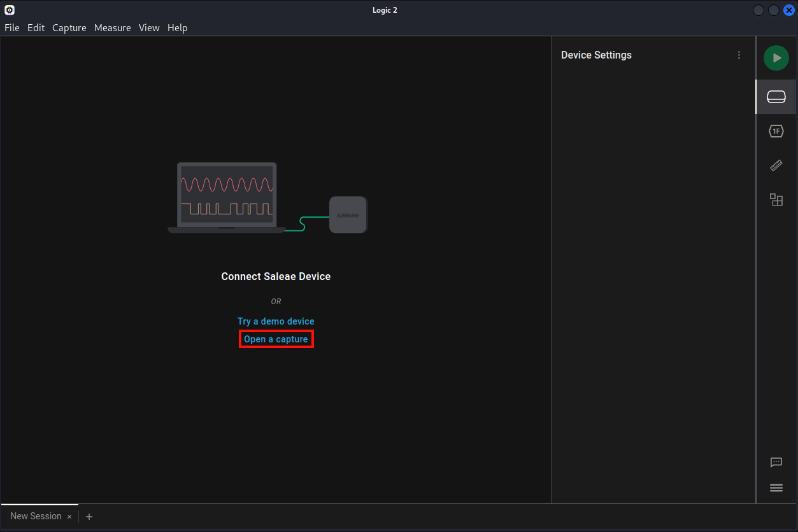Click the Open a capture link
This screenshot has height=532, width=798.
click(276, 339)
